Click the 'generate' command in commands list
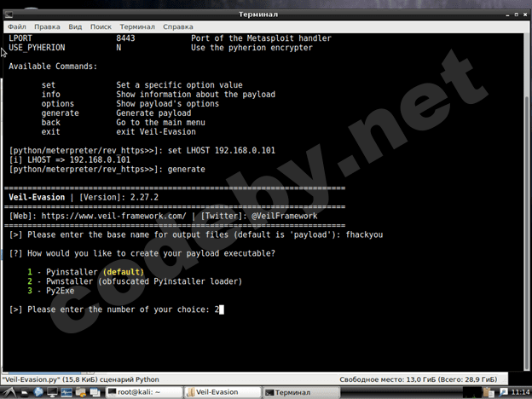 [60, 113]
